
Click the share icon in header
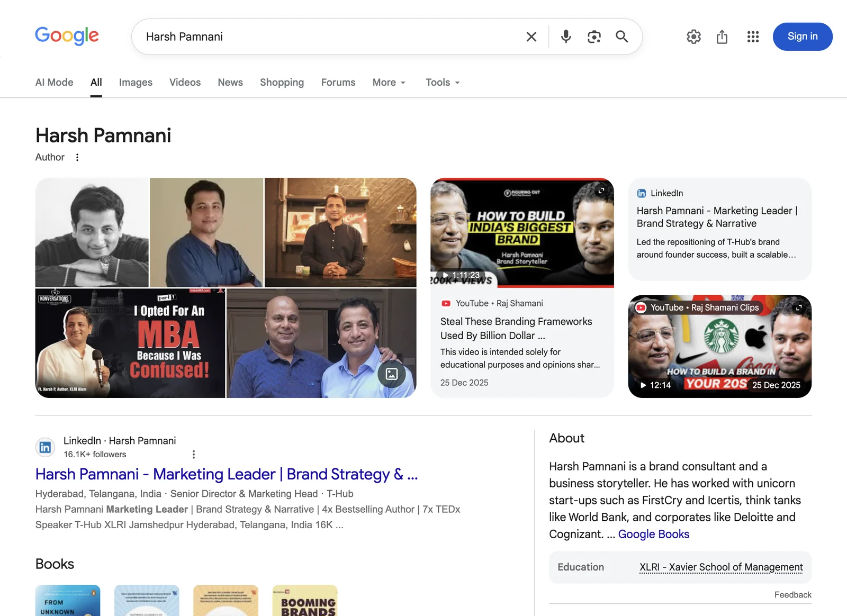[722, 37]
